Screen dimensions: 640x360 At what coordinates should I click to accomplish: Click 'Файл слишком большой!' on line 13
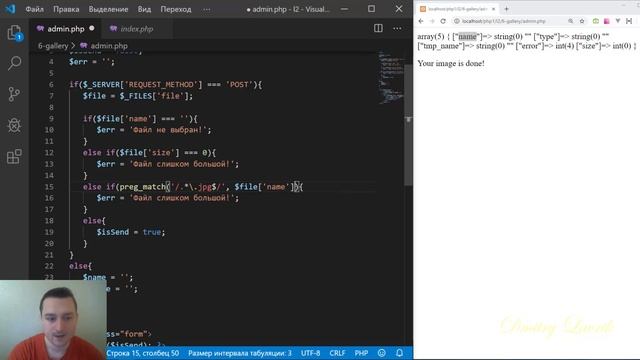(x=182, y=164)
